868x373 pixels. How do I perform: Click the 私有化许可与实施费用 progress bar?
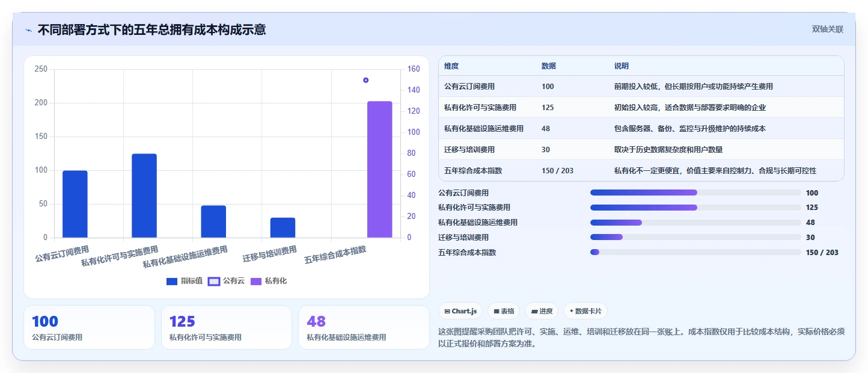pos(695,208)
